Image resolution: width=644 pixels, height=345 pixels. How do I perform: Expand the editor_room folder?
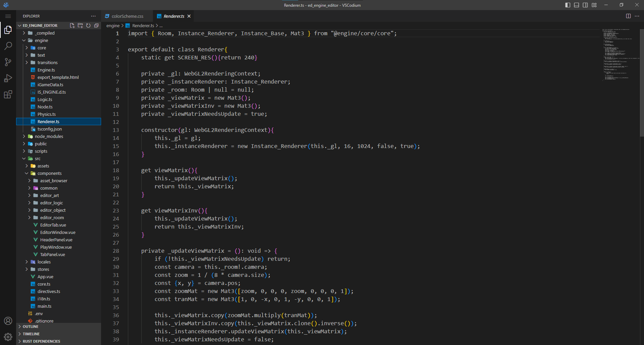(x=59, y=217)
